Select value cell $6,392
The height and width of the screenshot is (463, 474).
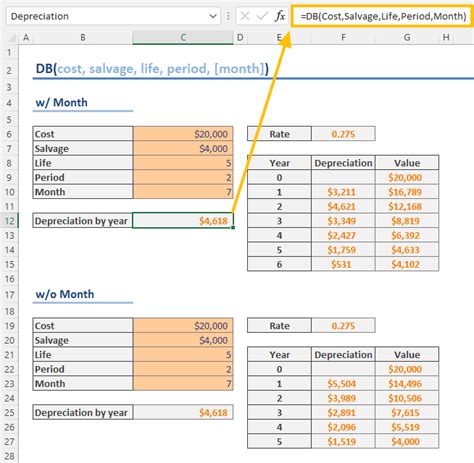pos(407,235)
